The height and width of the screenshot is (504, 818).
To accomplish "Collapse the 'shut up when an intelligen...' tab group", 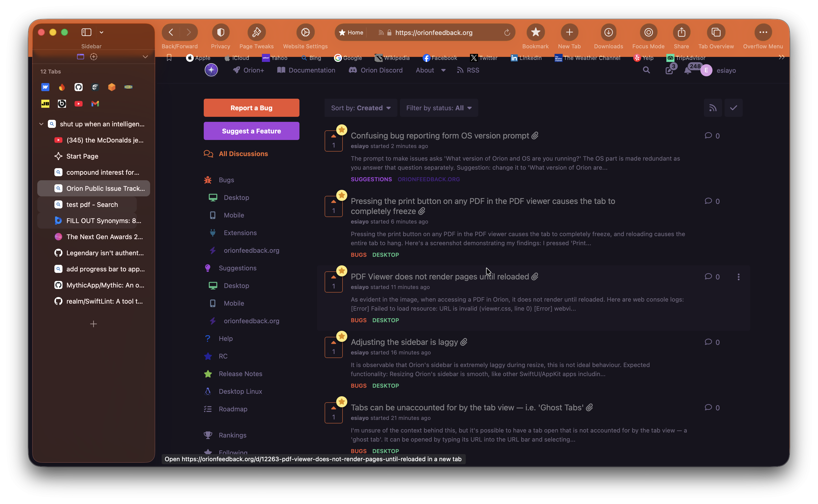I will coord(41,124).
